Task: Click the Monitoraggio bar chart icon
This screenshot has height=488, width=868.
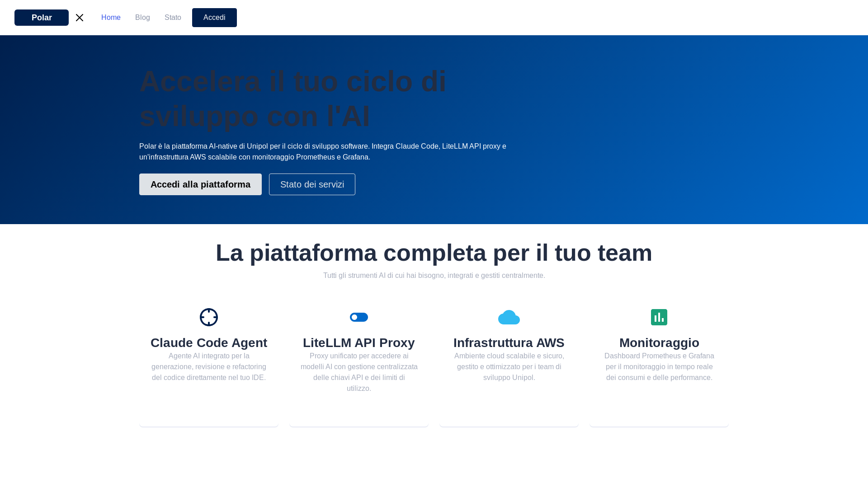Action: click(659, 317)
